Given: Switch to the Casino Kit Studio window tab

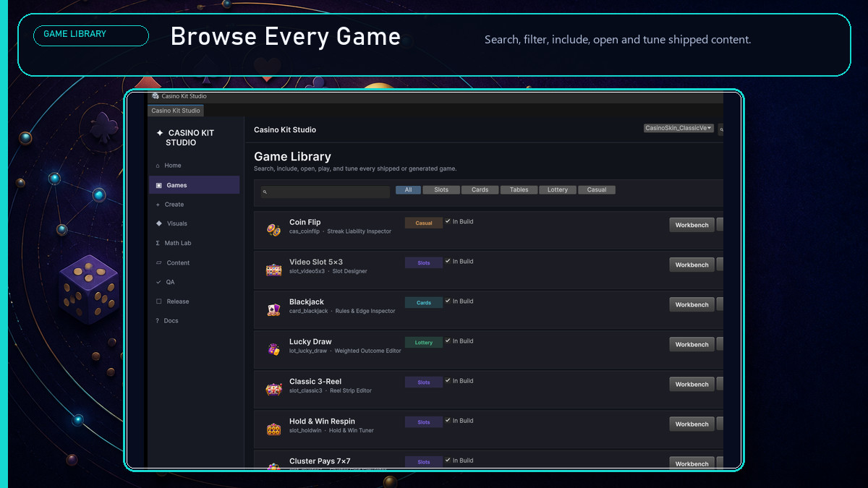Looking at the screenshot, I should pos(176,111).
